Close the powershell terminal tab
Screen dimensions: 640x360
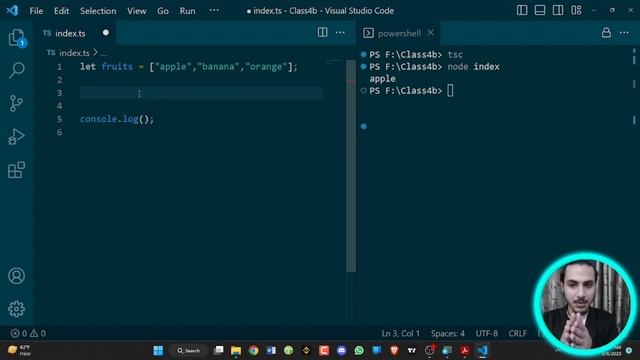[431, 33]
